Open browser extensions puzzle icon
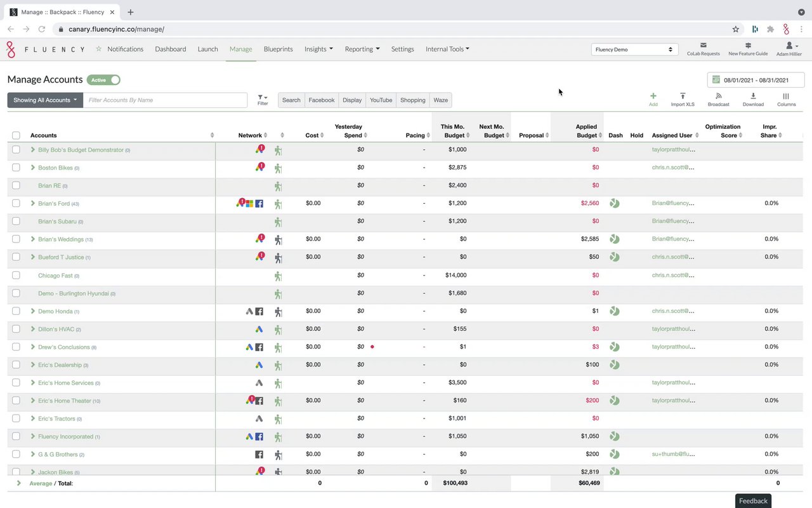This screenshot has width=812, height=508. point(770,29)
